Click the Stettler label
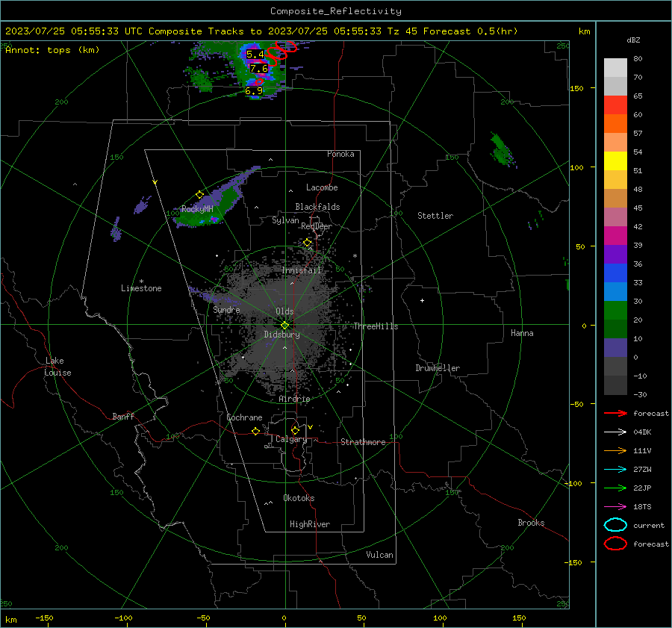 pos(435,216)
